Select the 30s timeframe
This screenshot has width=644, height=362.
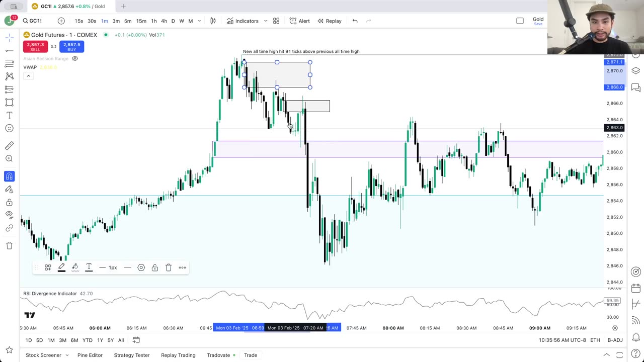click(92, 21)
